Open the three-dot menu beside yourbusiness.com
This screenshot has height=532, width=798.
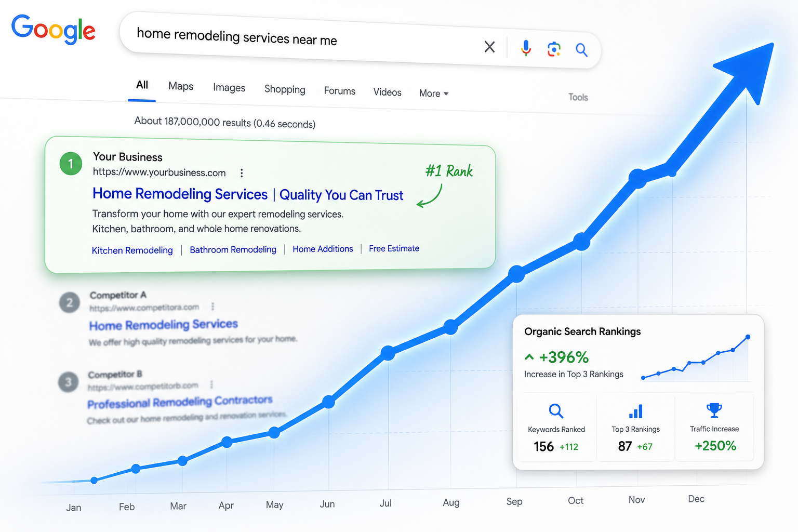coord(242,173)
